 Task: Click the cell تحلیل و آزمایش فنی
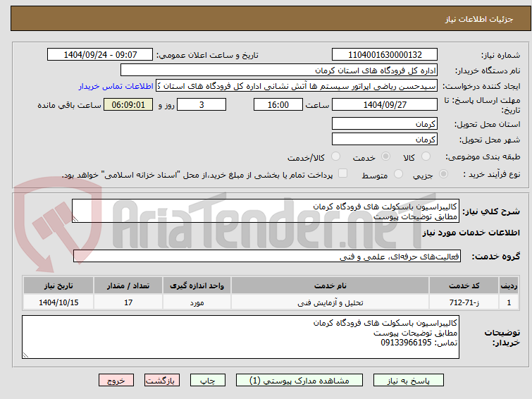330,302
